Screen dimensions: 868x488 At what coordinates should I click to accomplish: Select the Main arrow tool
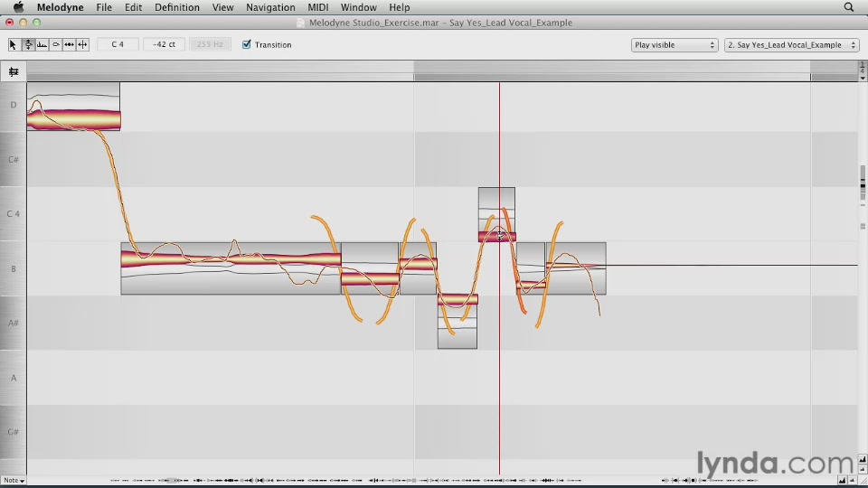pyautogui.click(x=14, y=45)
